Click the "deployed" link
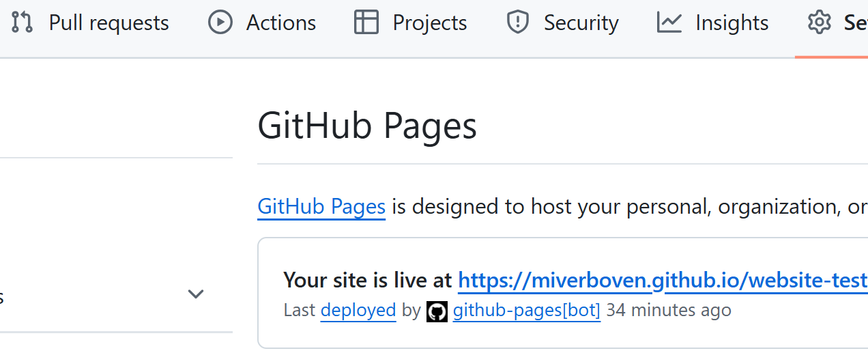 pos(358,310)
